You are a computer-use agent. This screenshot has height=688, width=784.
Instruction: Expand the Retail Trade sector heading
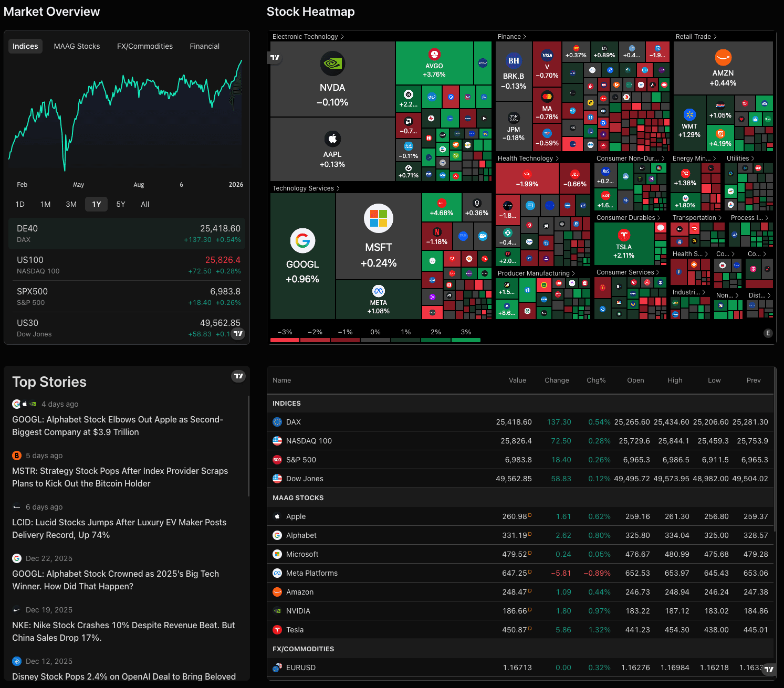696,37
